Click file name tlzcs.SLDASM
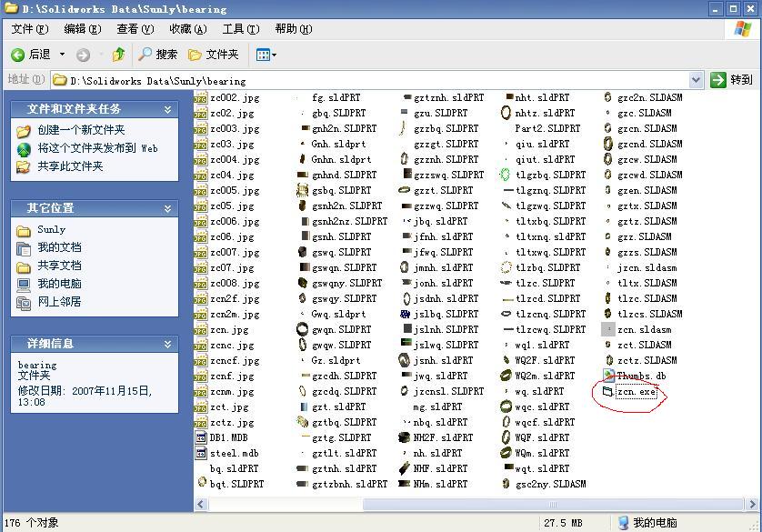Screen dimensions: 762x532 pos(650,314)
